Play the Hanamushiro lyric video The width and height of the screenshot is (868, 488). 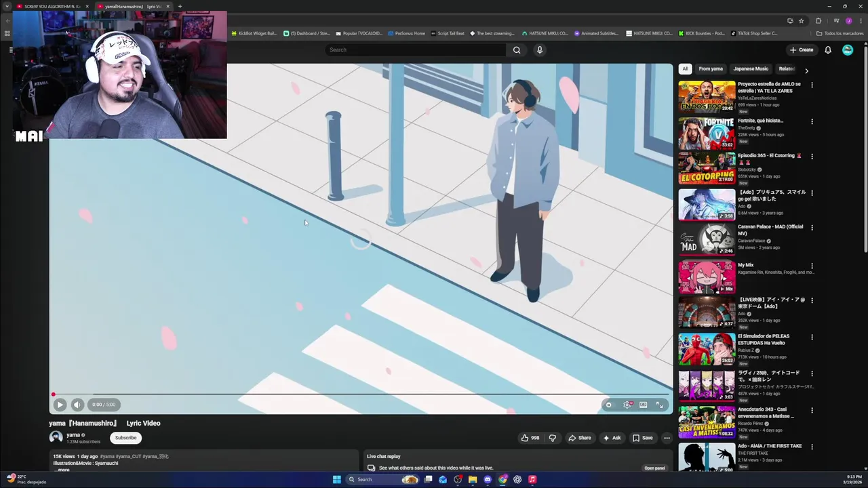60,405
